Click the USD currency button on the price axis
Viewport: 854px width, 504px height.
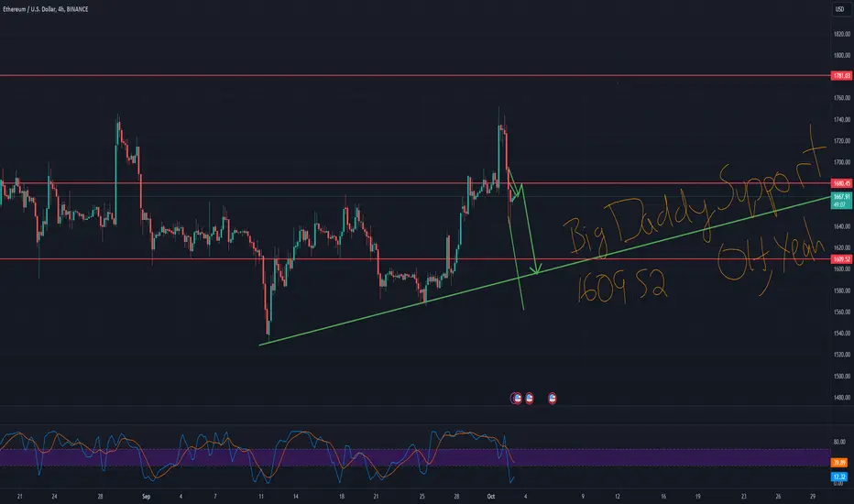tap(839, 9)
